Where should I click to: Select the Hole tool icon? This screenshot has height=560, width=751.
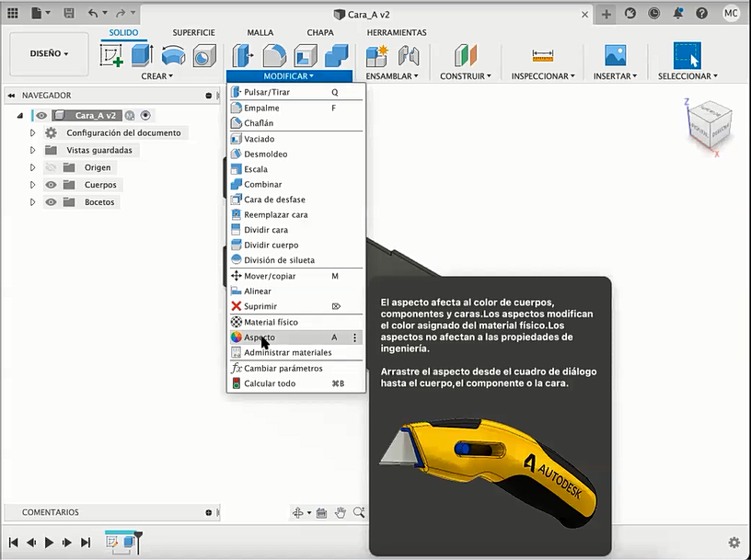click(204, 55)
